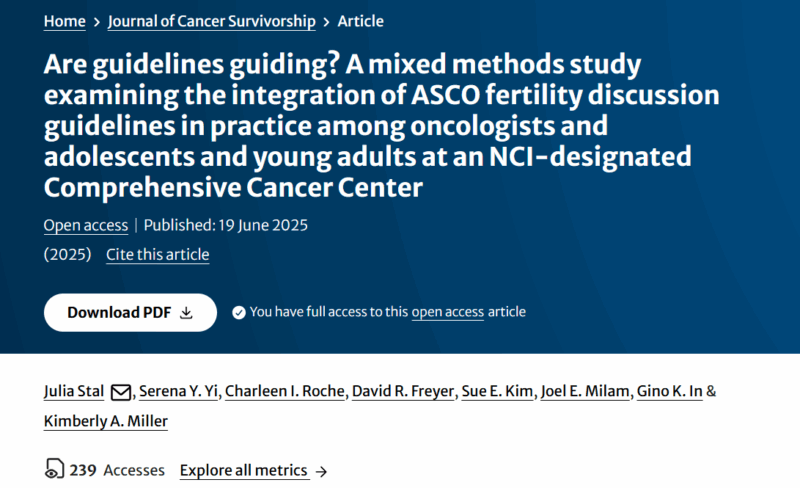Screen dimensions: 800x488
Task: Follow the open access link in access notice
Action: click(x=447, y=312)
